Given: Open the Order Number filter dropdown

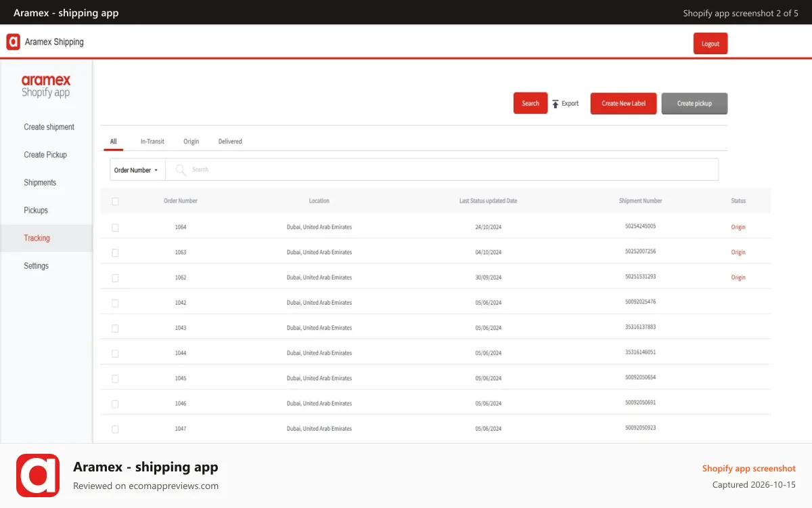Looking at the screenshot, I should pos(137,170).
